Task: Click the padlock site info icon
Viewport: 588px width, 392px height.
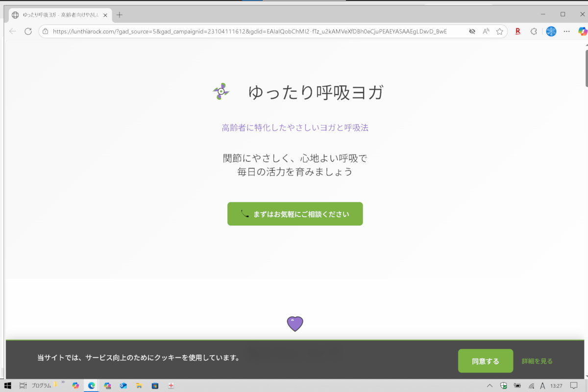Action: pos(46,31)
